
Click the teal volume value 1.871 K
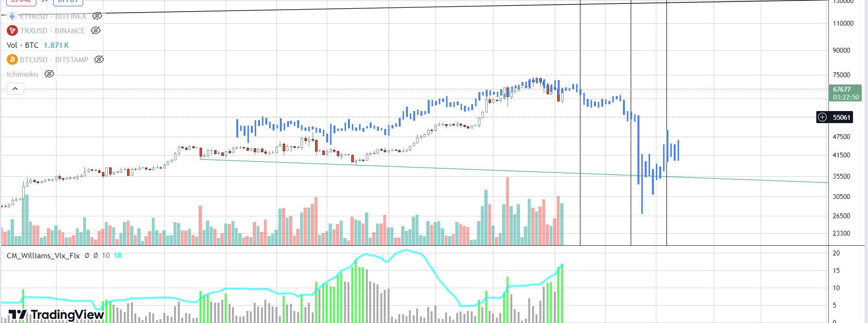[x=56, y=45]
